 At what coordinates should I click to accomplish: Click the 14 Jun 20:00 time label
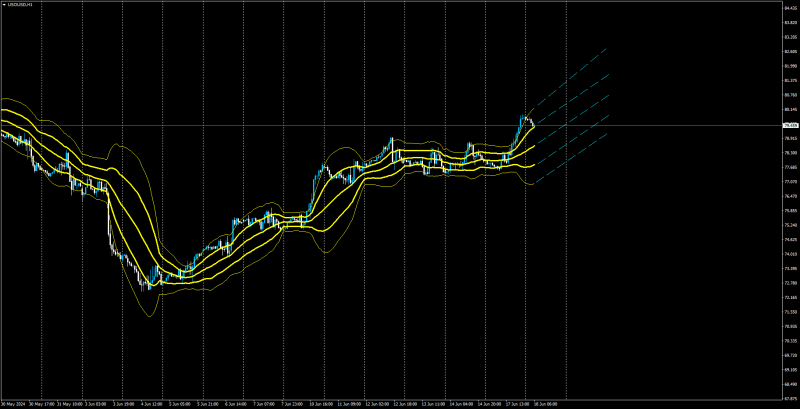pyautogui.click(x=491, y=404)
